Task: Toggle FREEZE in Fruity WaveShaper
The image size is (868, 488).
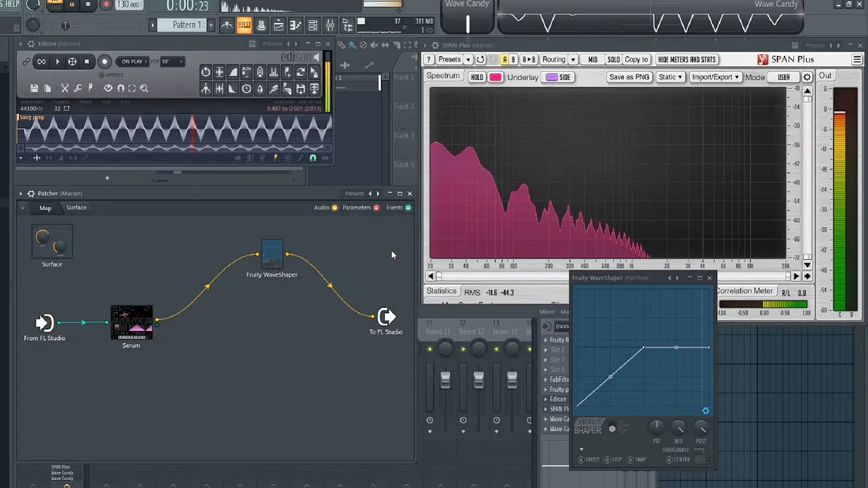Action: (x=589, y=460)
